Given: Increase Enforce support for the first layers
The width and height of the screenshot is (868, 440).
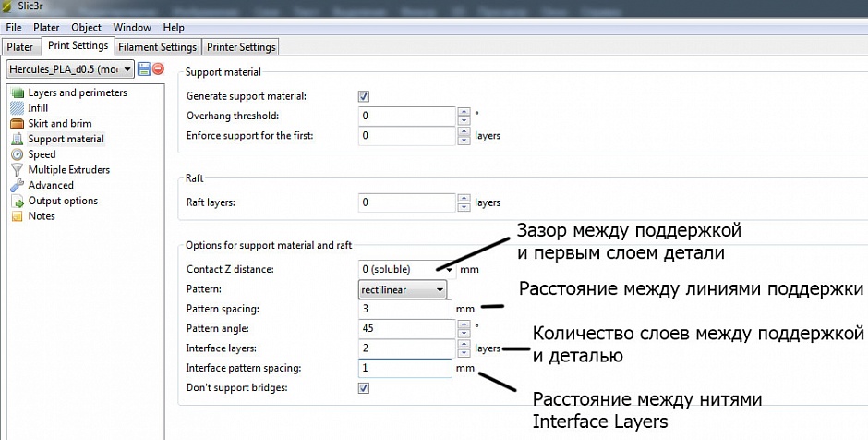Looking at the screenshot, I should tap(464, 132).
